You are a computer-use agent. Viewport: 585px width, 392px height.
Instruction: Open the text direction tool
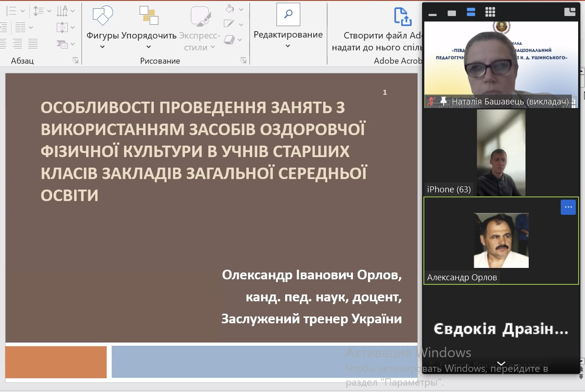62,11
